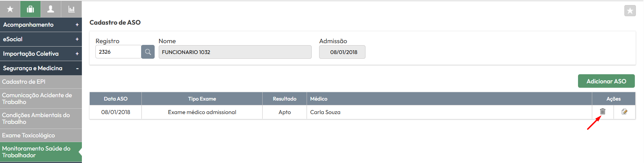
Task: Expand the eSocial menu section
Action: (41, 39)
